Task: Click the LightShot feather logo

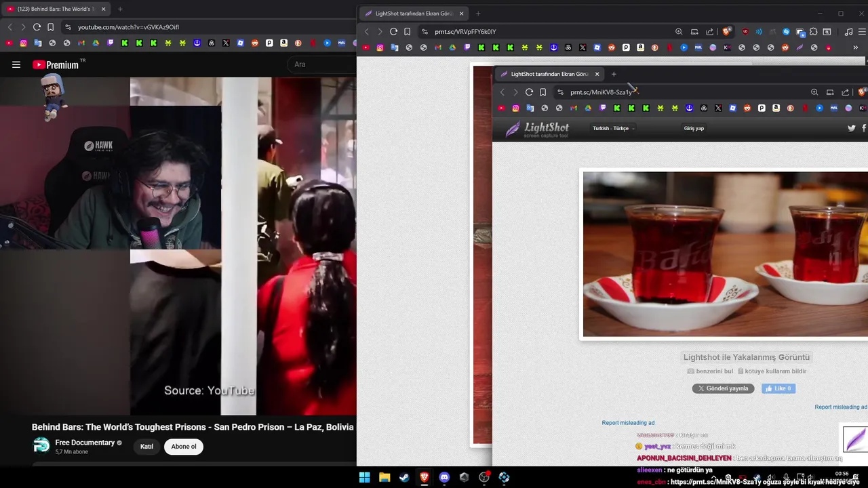Action: 537,129
